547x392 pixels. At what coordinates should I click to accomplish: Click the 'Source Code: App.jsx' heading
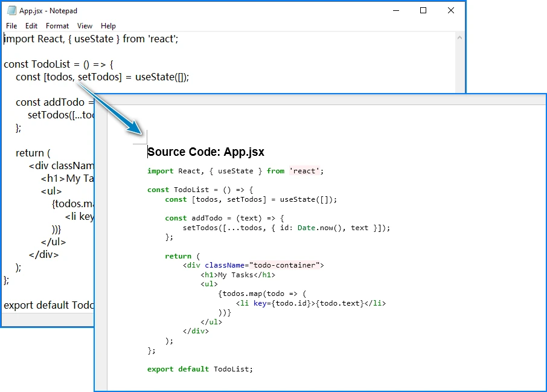206,152
